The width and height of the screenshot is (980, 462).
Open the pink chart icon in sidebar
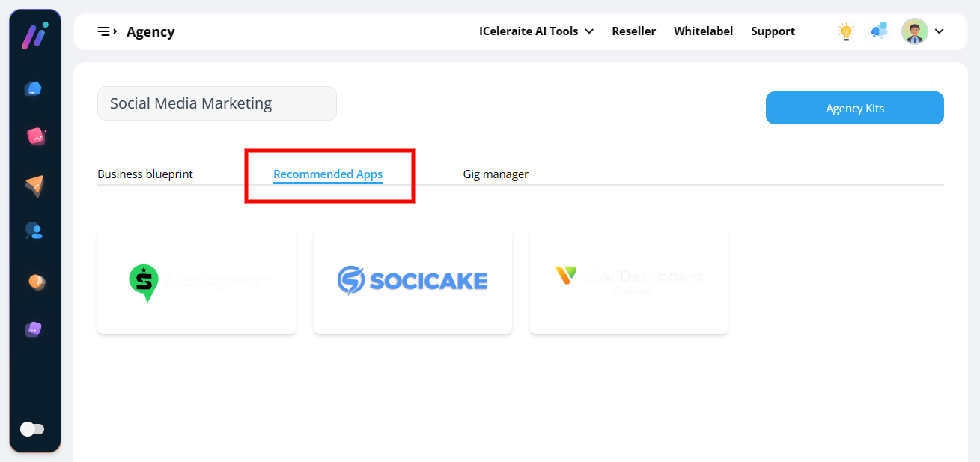34,136
